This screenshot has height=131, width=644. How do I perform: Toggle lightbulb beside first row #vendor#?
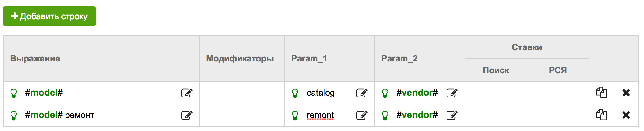[x=385, y=93]
